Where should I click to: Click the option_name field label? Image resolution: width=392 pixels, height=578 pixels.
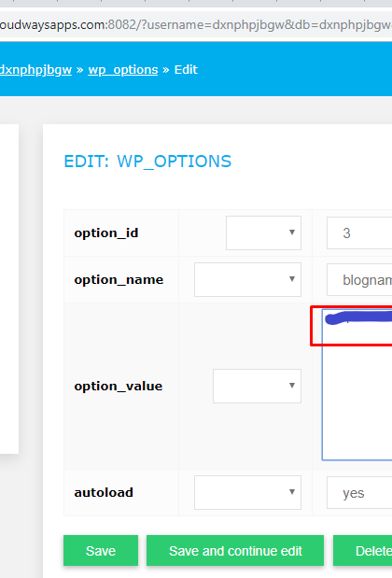(x=119, y=280)
